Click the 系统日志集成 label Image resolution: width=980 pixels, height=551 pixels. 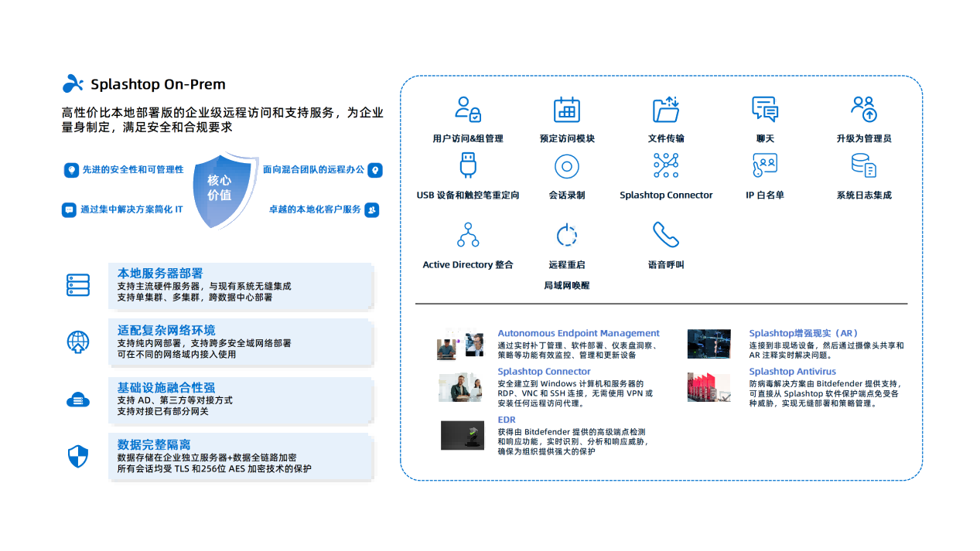pyautogui.click(x=864, y=195)
